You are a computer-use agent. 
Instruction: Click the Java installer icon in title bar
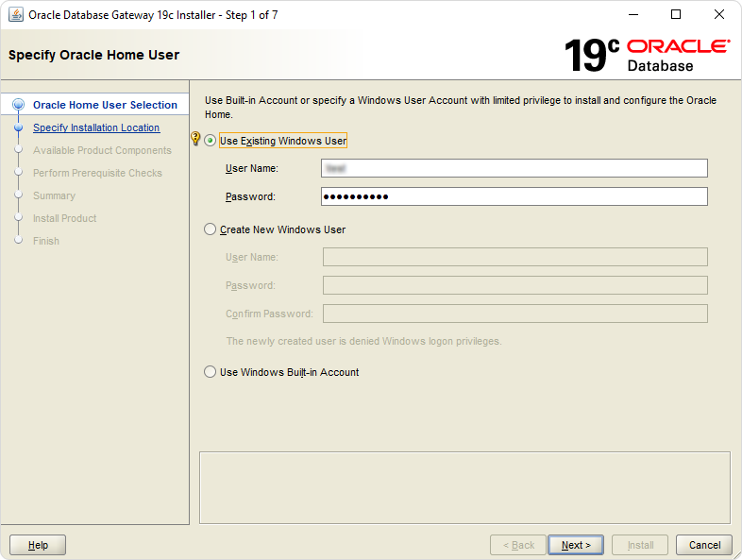[16, 15]
